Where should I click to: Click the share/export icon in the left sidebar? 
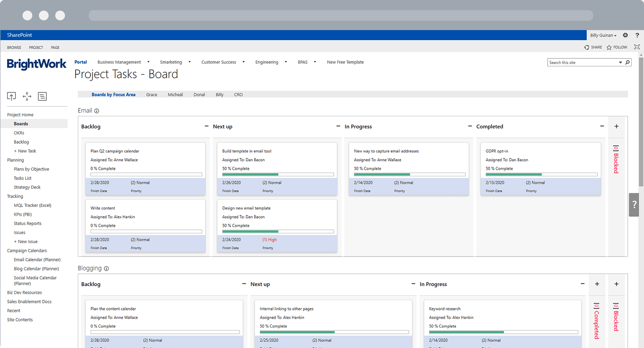pyautogui.click(x=11, y=96)
